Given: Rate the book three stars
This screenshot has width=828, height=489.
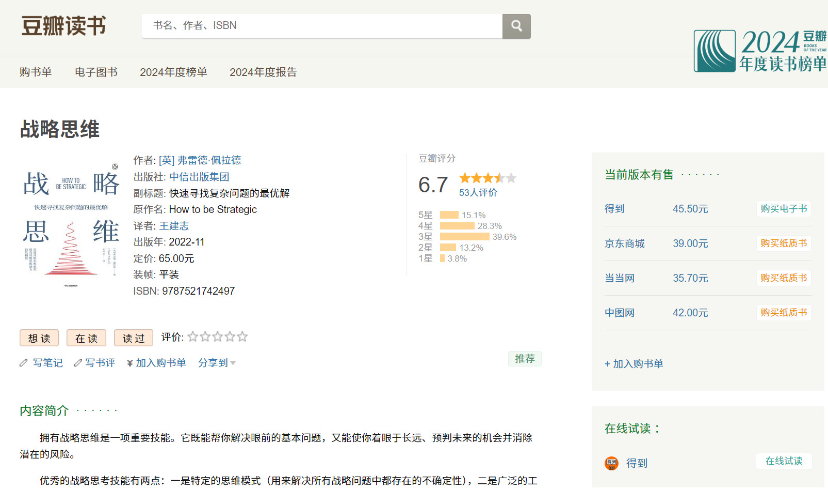Looking at the screenshot, I should coord(217,336).
